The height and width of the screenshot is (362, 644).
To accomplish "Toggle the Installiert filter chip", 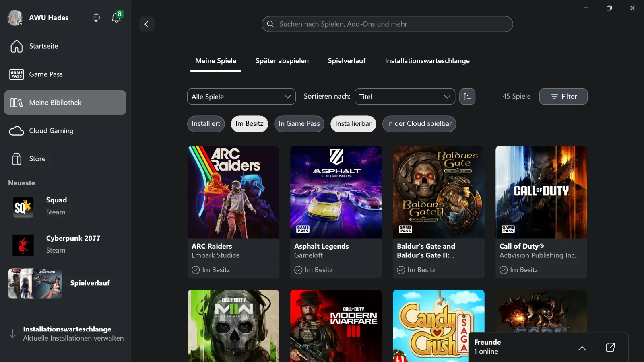I will click(x=206, y=124).
